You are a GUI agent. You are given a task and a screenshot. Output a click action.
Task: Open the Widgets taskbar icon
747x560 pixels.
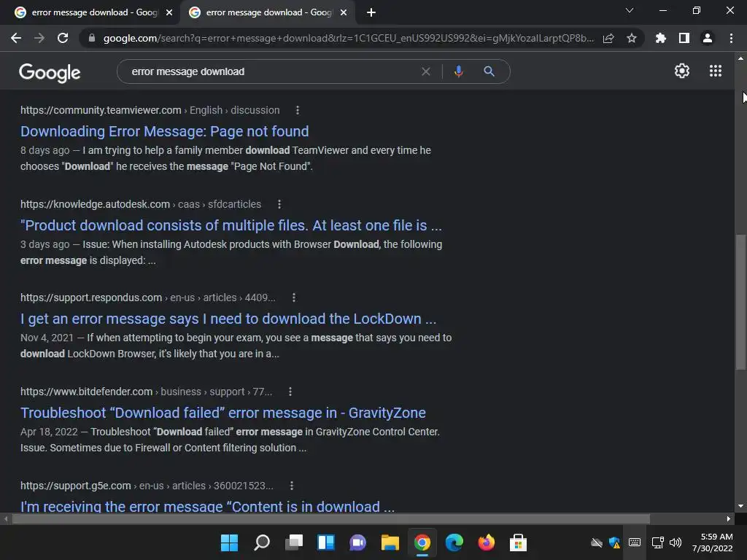pyautogui.click(x=326, y=542)
